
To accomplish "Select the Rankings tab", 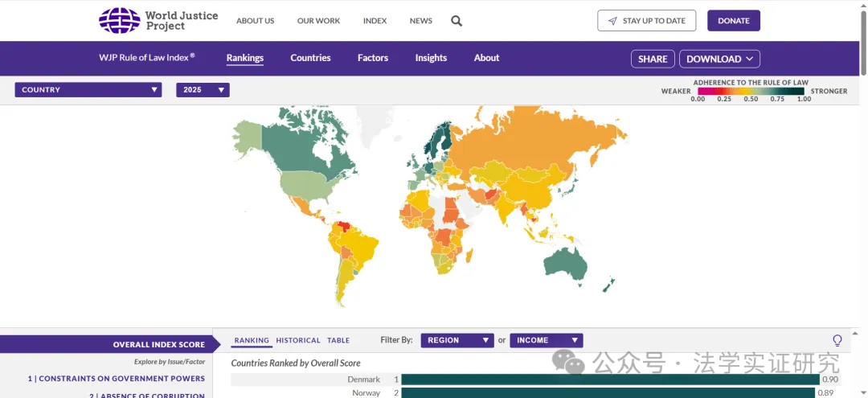I will coord(244,58).
